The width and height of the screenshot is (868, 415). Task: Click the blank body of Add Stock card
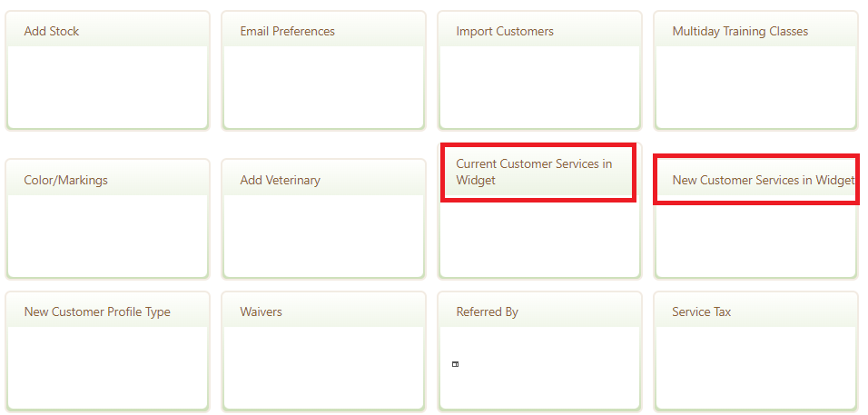[x=107, y=87]
